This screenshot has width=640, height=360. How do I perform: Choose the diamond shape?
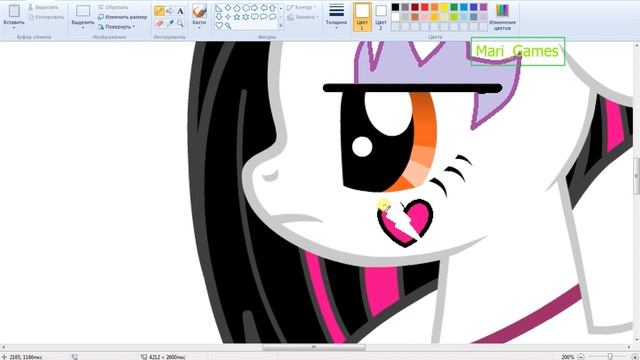pos(228,8)
